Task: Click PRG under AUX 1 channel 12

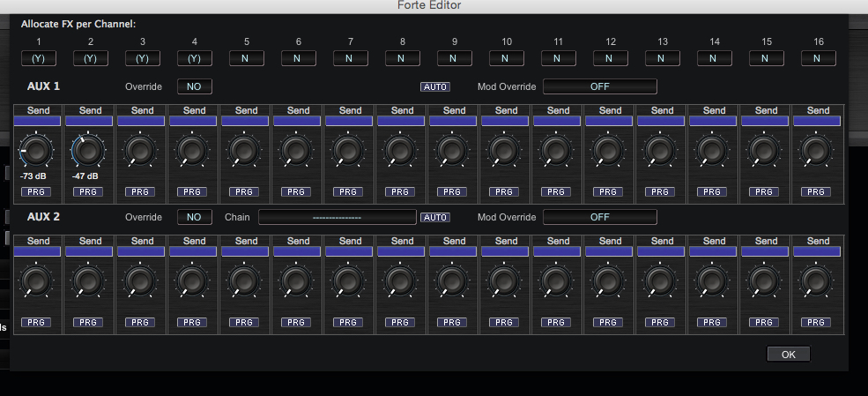Action: pyautogui.click(x=608, y=191)
